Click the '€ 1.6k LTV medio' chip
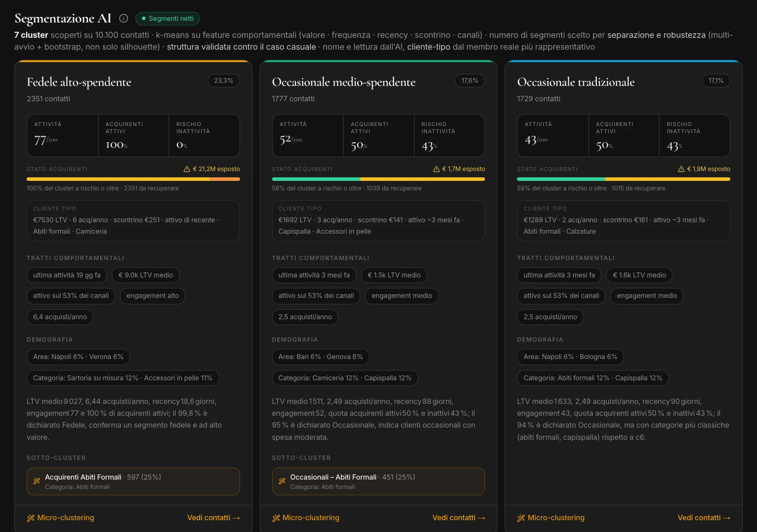This screenshot has height=532, width=757. click(639, 275)
